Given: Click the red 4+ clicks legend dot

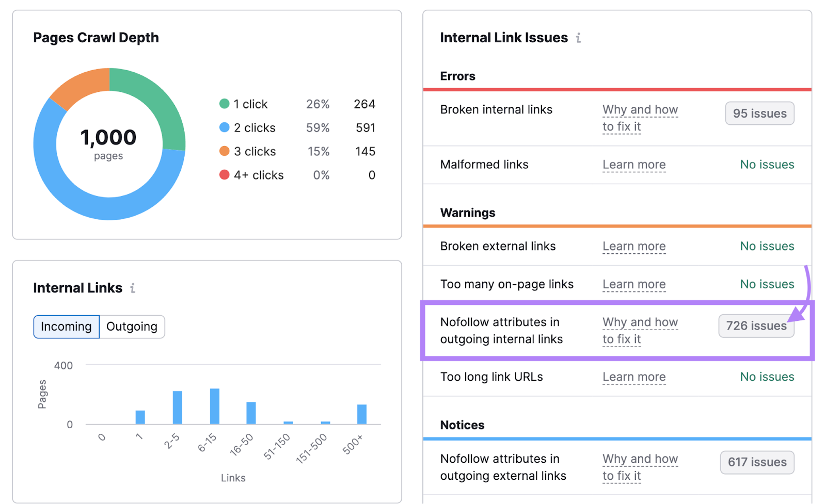Looking at the screenshot, I should coord(225,175).
